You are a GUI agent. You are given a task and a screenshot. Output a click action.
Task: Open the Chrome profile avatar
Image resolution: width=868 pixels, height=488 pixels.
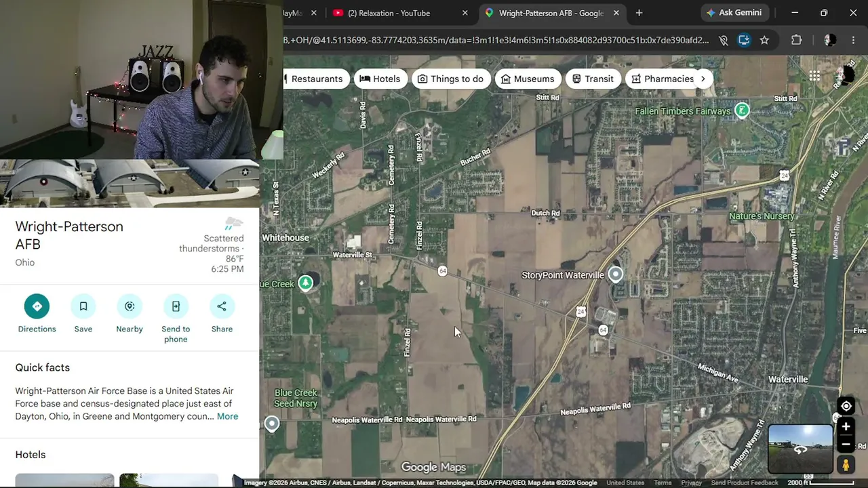pos(830,40)
